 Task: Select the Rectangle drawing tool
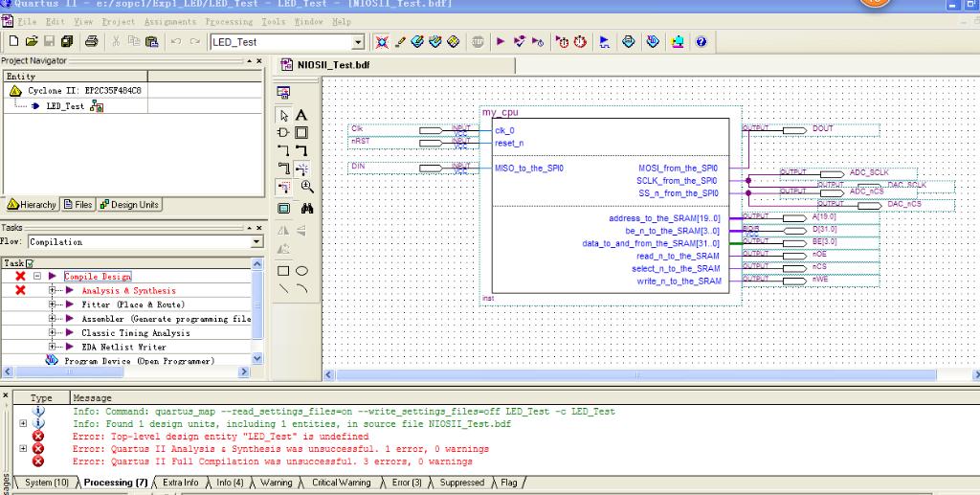283,271
